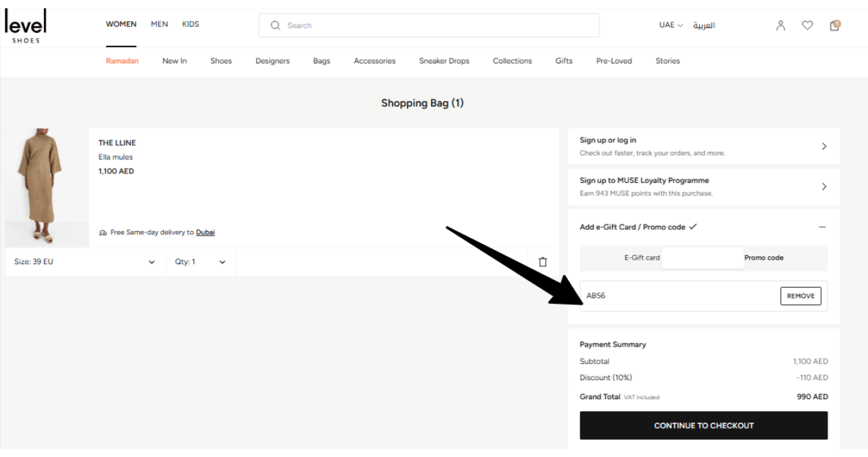Collapse the e-Gift Card / Promo code section
Image resolution: width=868 pixels, height=457 pixels.
(822, 227)
